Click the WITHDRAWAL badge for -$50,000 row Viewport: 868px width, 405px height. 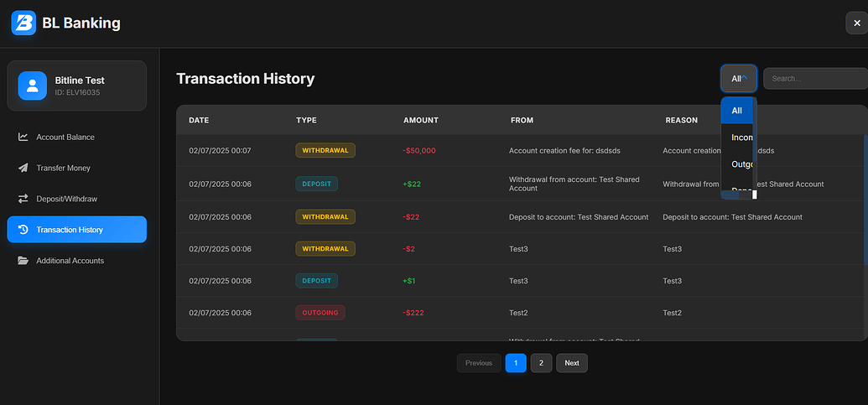tap(325, 150)
